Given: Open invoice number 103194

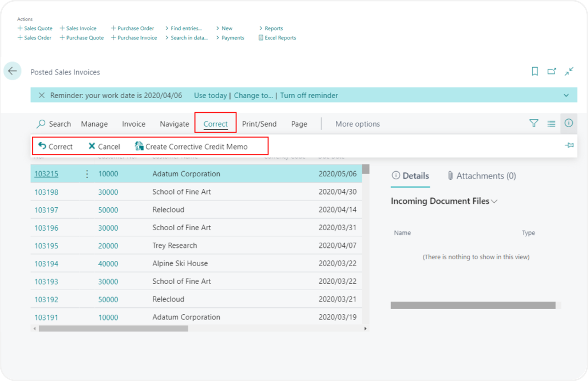Looking at the screenshot, I should tap(46, 264).
